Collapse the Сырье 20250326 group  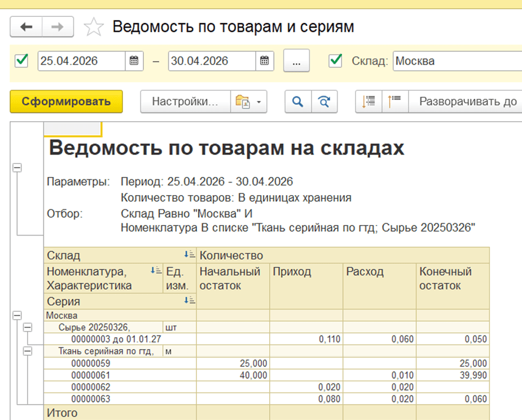pos(28,327)
